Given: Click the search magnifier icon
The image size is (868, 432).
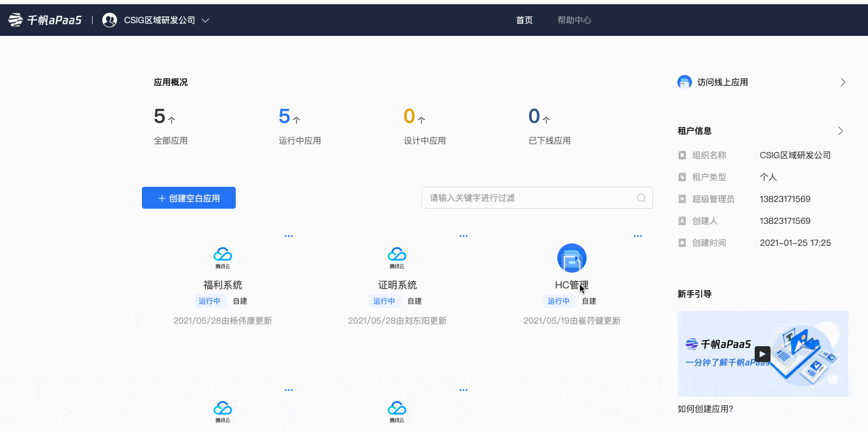Looking at the screenshot, I should (x=641, y=198).
